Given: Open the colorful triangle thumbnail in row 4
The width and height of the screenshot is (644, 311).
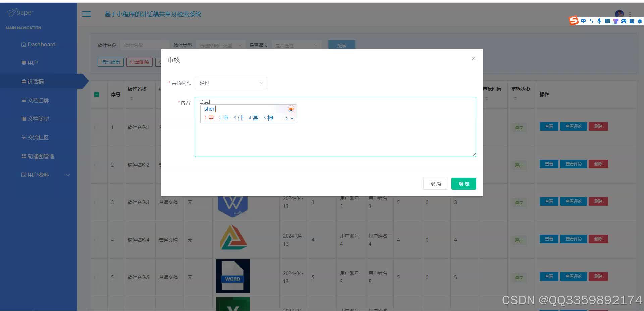Looking at the screenshot, I should point(233,237).
